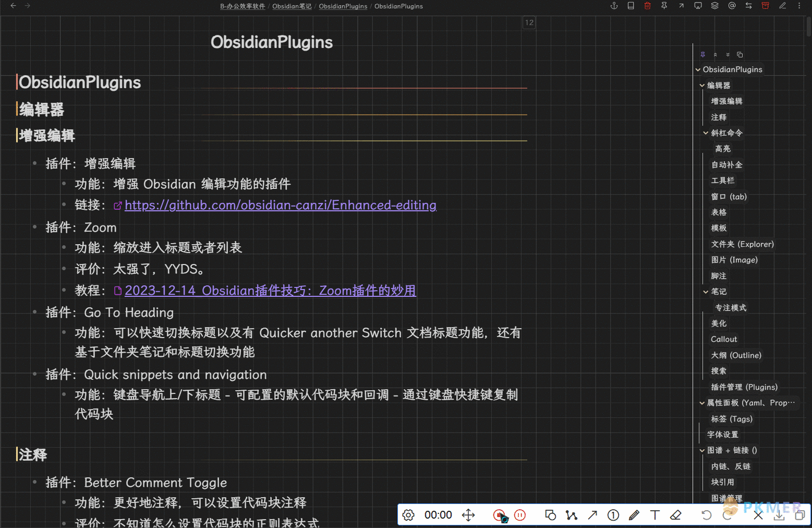Click the red trash delete icon

pos(647,6)
